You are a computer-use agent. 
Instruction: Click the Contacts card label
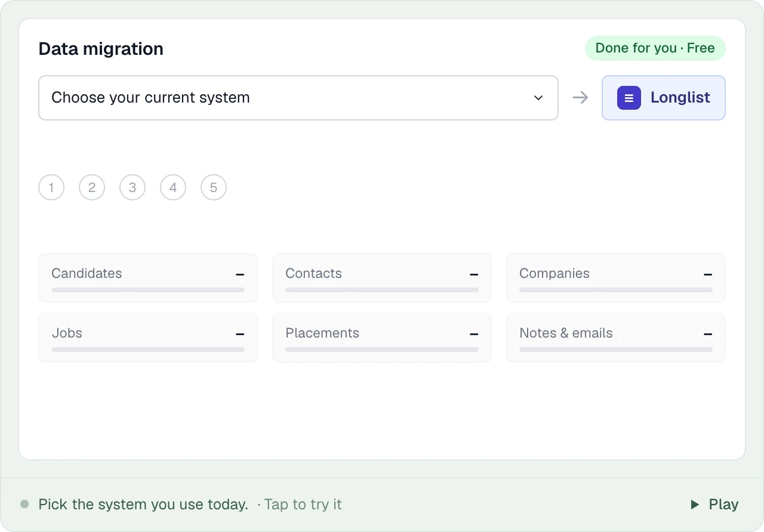pyautogui.click(x=313, y=273)
